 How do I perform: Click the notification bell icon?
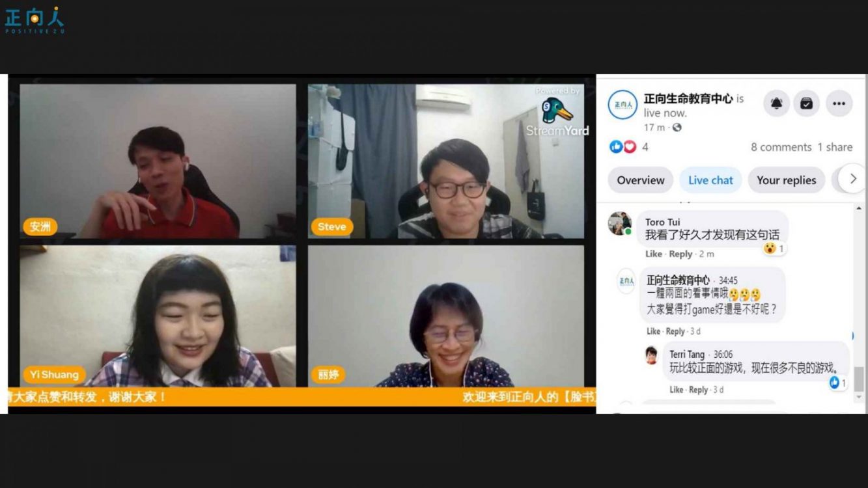[776, 103]
